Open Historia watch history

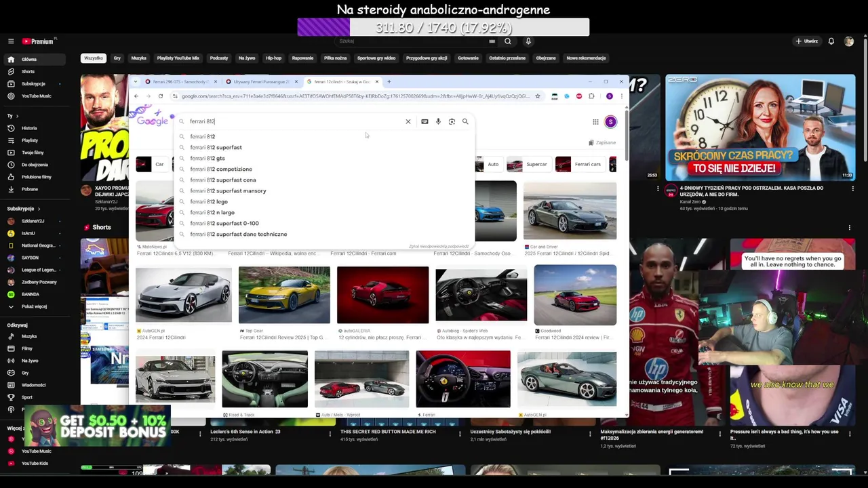click(36, 128)
